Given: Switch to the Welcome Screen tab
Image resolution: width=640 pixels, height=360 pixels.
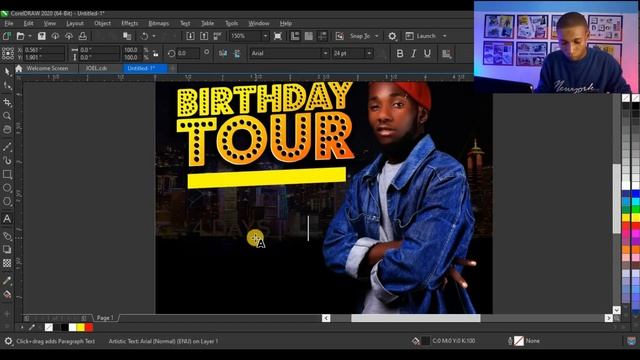Looking at the screenshot, I should 47,68.
